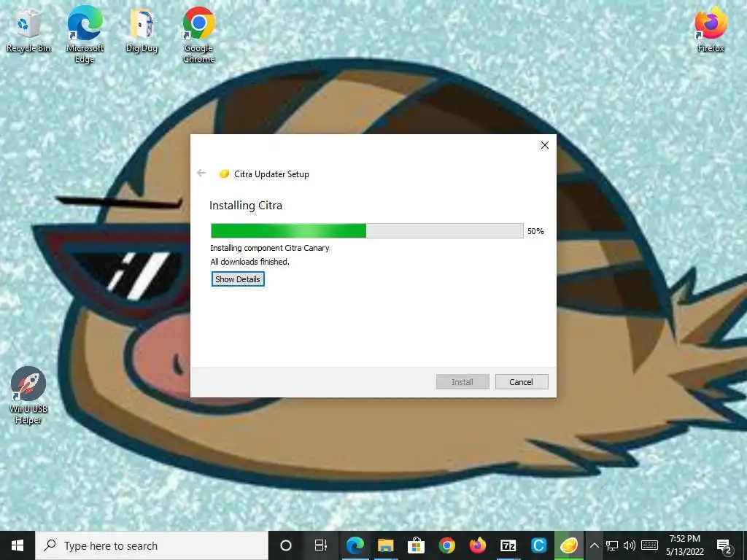The width and height of the screenshot is (747, 560).
Task: Open File Explorer from the taskbar
Action: point(385,545)
